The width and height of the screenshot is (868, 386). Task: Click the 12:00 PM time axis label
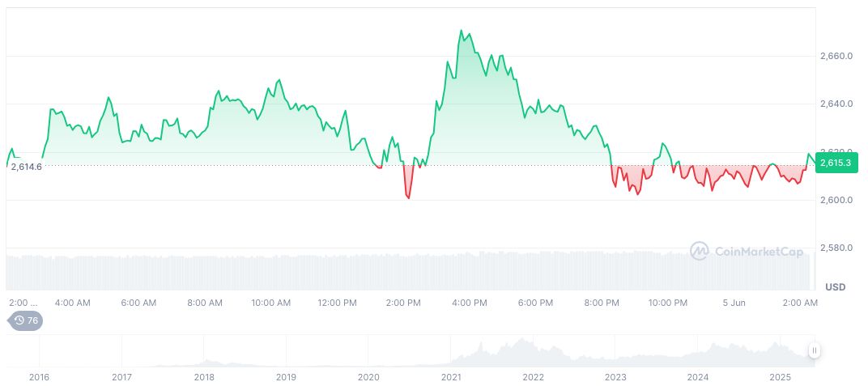(x=337, y=303)
